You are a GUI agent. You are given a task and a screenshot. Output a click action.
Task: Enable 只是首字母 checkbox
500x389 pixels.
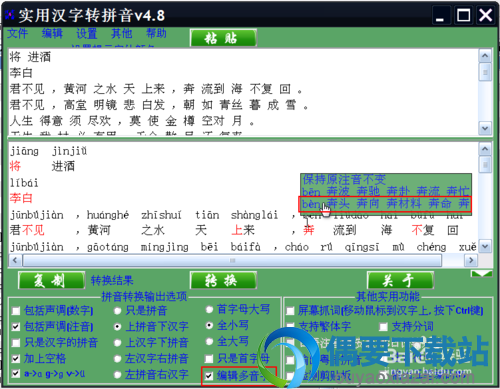(209, 359)
